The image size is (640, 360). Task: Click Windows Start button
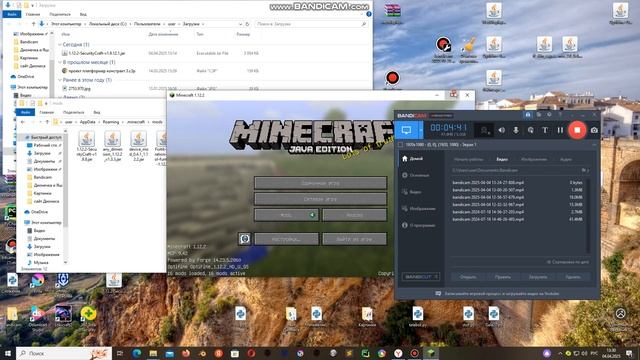[x=7, y=353]
